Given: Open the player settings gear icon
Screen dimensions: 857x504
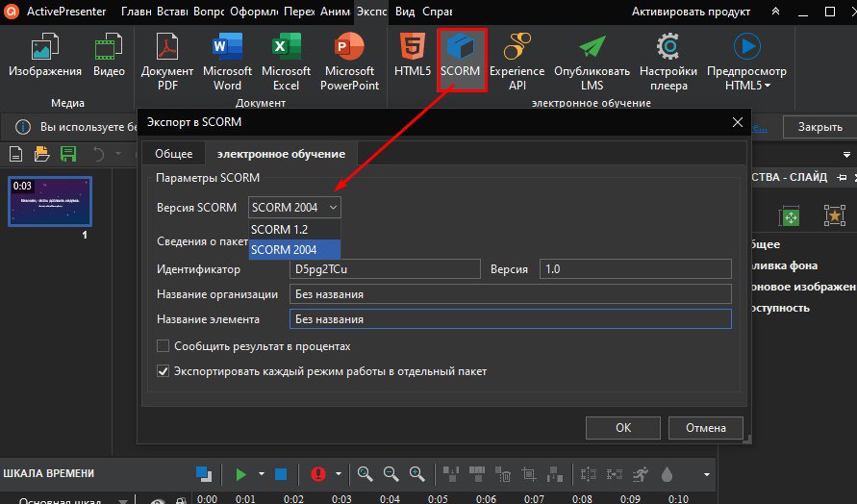Looking at the screenshot, I should [668, 56].
